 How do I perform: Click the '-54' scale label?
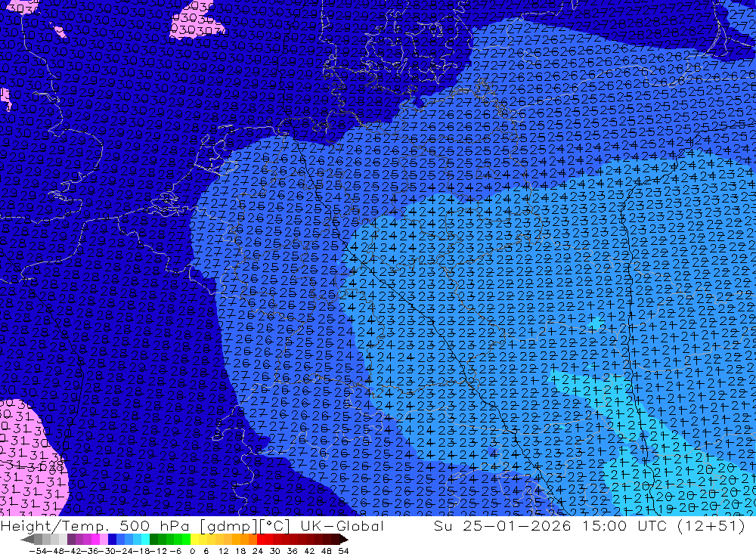tap(38, 551)
